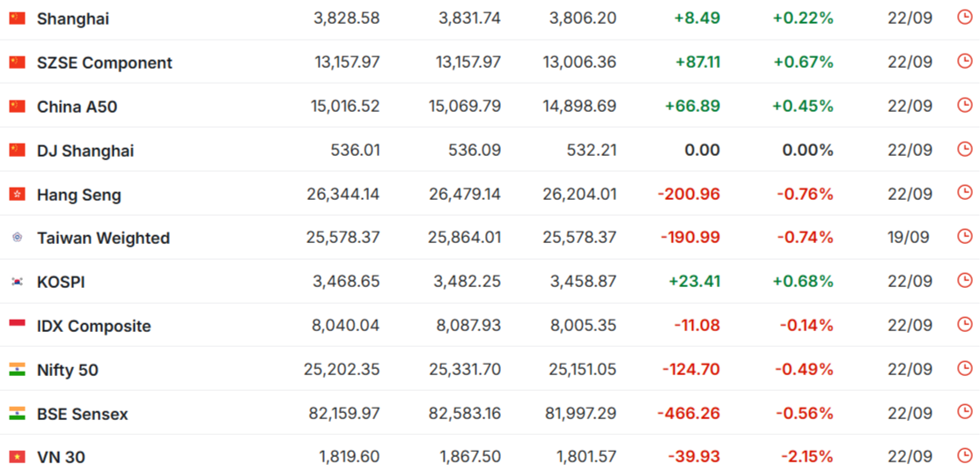Click the clock icon for Taiwan Weighted
Image resolution: width=980 pixels, height=472 pixels.
coord(965,236)
